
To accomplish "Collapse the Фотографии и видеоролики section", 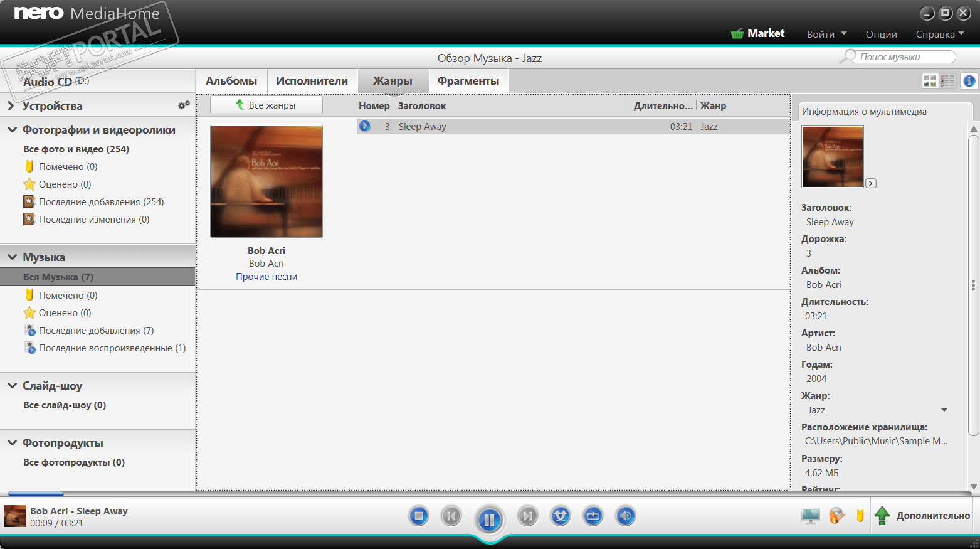I will [12, 130].
